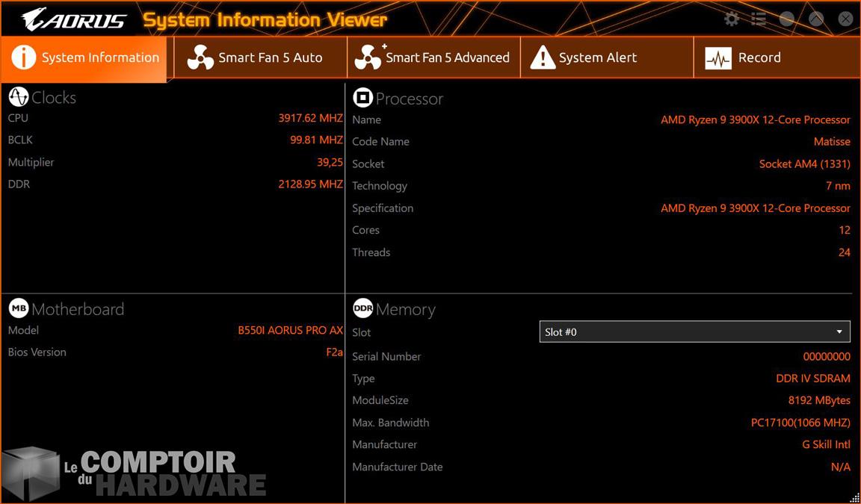Click the Serial Number value 00000000
This screenshot has height=504, width=861.
tap(827, 356)
